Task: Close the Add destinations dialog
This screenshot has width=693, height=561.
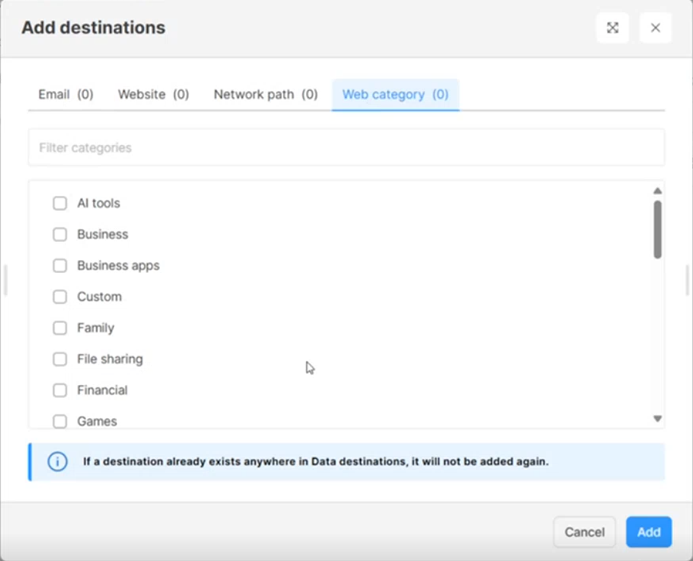Action: click(x=655, y=28)
